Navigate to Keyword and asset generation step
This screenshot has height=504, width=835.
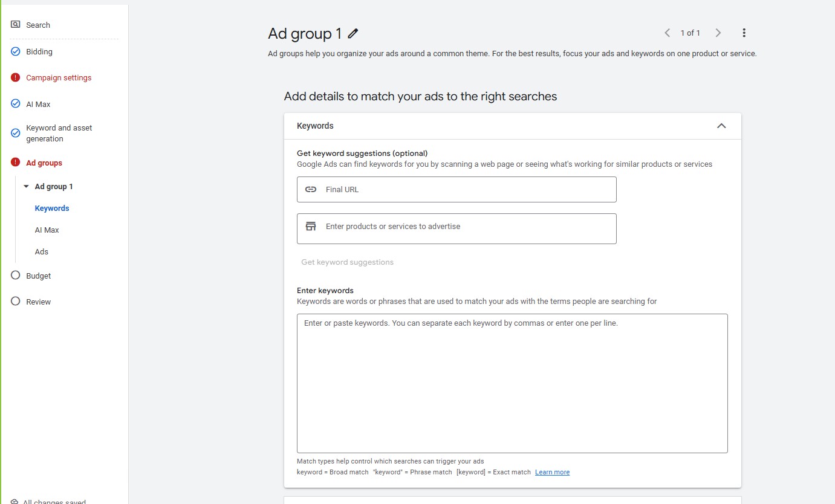pos(59,134)
